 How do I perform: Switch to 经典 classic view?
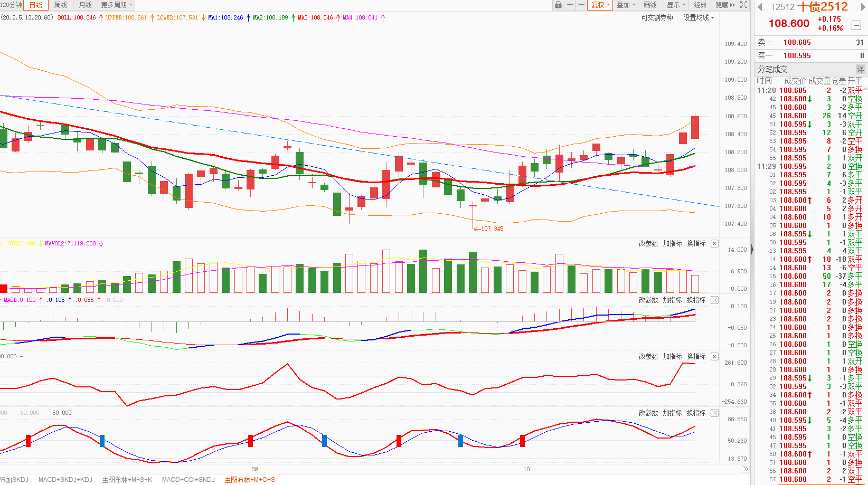pyautogui.click(x=700, y=5)
